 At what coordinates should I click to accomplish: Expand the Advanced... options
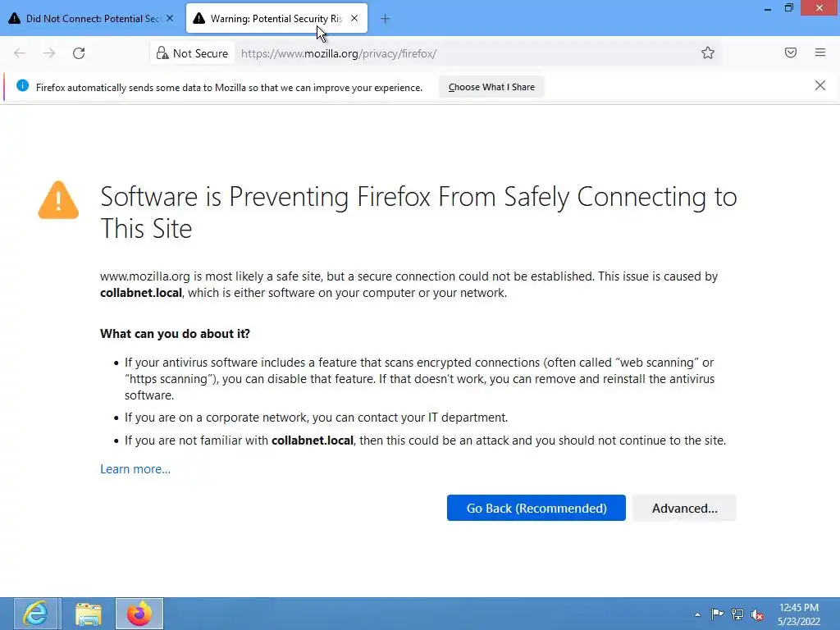pos(684,508)
